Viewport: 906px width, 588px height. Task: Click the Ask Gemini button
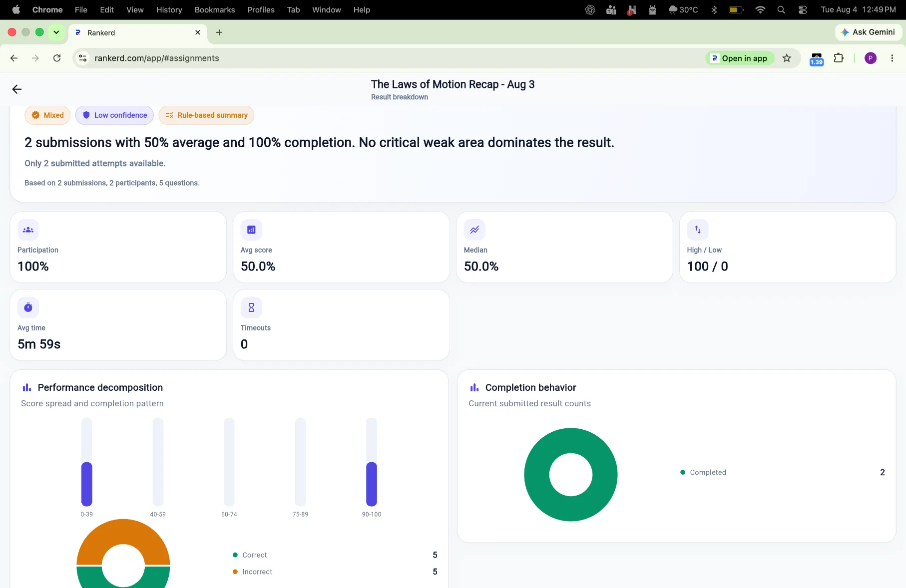click(x=868, y=32)
